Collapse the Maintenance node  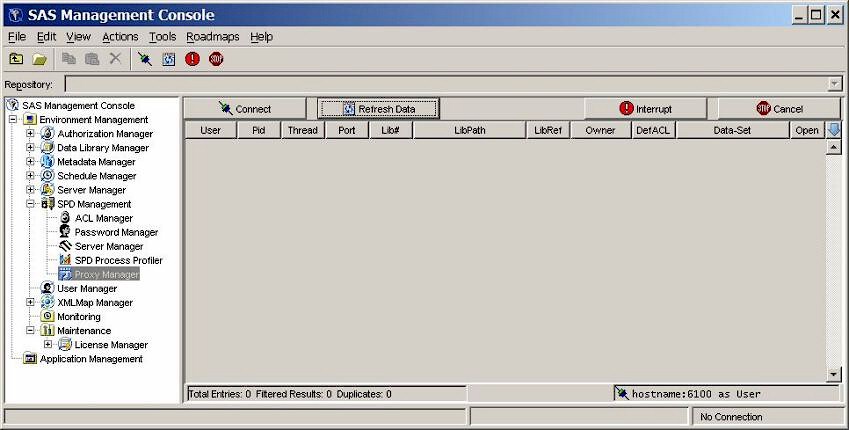(x=30, y=330)
